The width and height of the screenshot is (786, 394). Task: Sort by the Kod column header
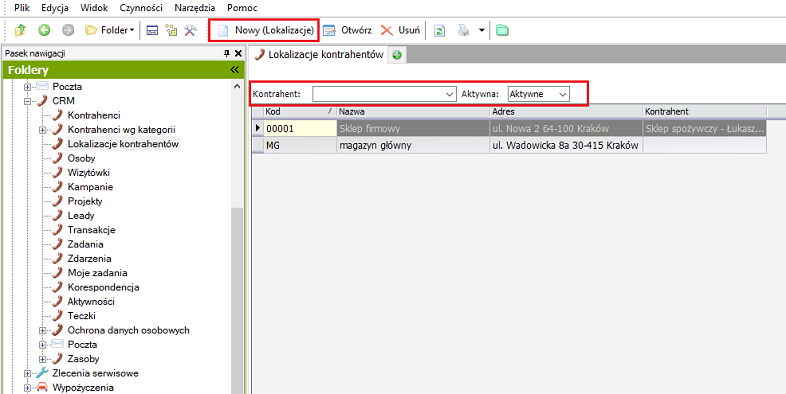(x=299, y=111)
